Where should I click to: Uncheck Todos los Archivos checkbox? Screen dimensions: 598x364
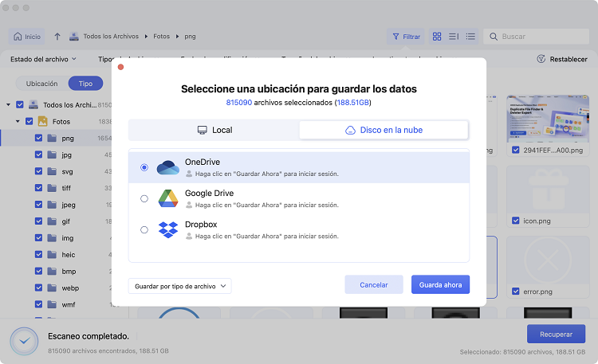click(x=20, y=104)
